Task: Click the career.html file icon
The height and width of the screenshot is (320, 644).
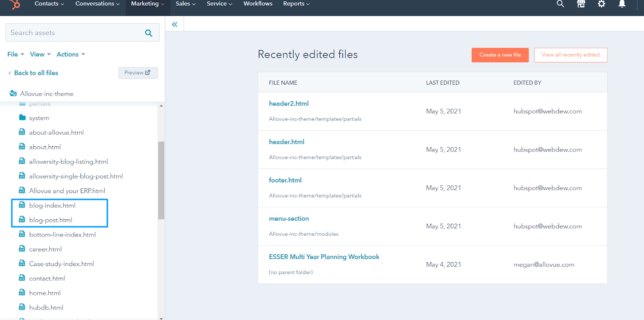Action: (22, 249)
